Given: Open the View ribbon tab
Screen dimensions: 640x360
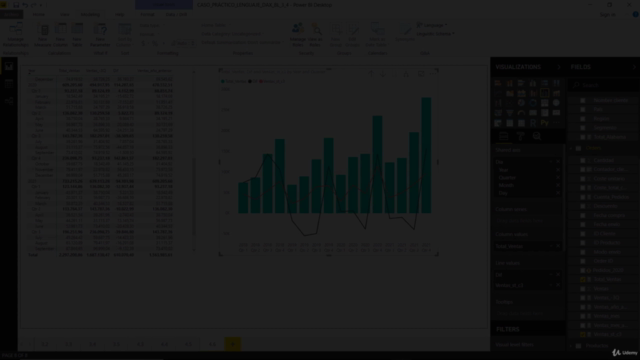Looking at the screenshot, I should (64, 14).
